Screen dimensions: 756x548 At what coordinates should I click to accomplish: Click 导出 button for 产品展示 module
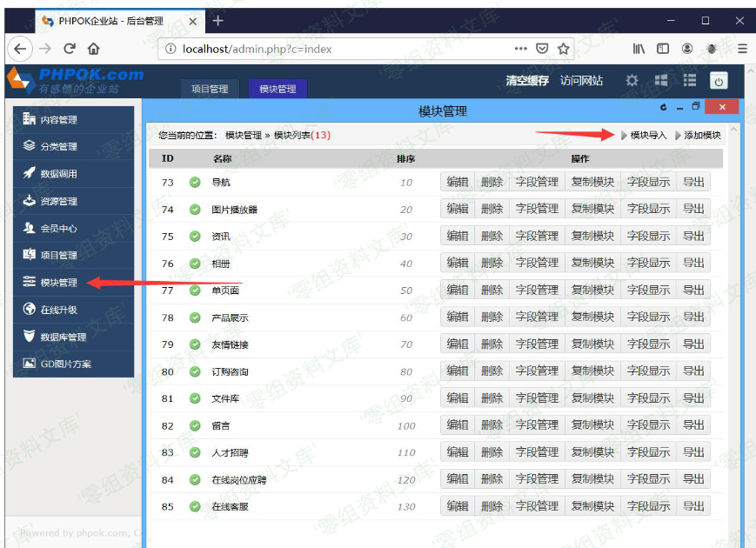point(693,317)
